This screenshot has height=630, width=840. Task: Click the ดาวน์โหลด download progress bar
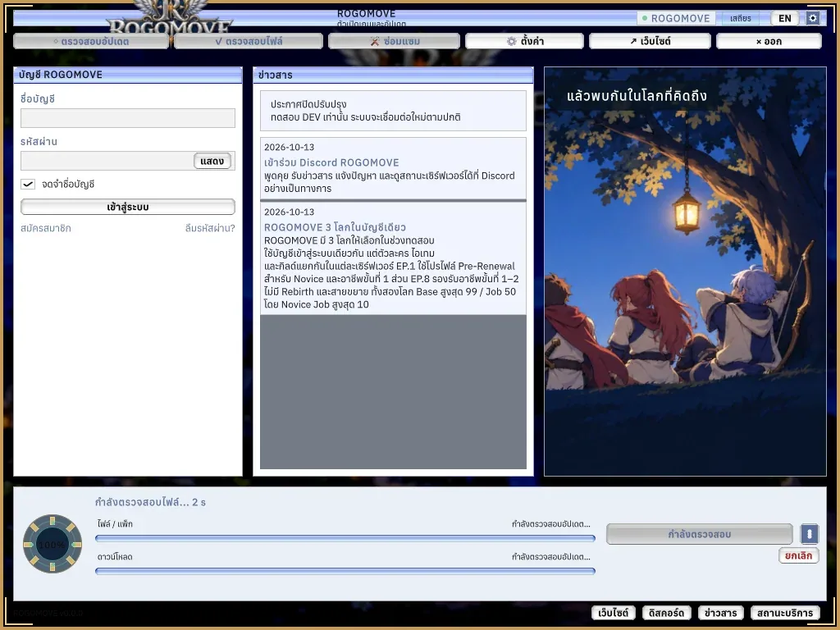345,571
